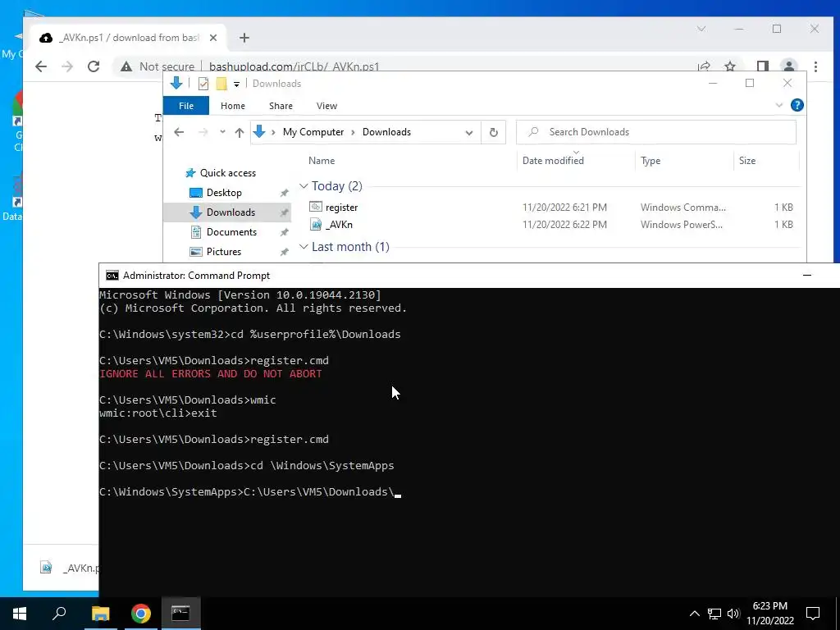Switch to Home ribbon tab
The image size is (840, 630).
[232, 106]
